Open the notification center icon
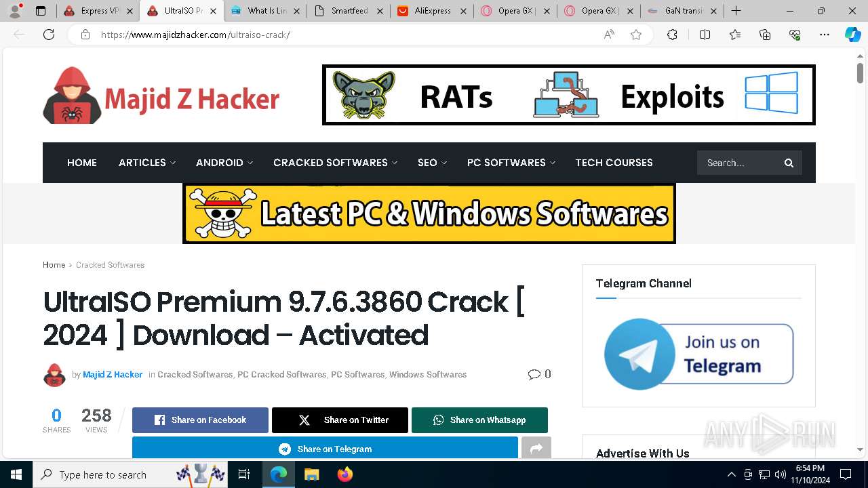The width and height of the screenshot is (868, 488). click(846, 474)
